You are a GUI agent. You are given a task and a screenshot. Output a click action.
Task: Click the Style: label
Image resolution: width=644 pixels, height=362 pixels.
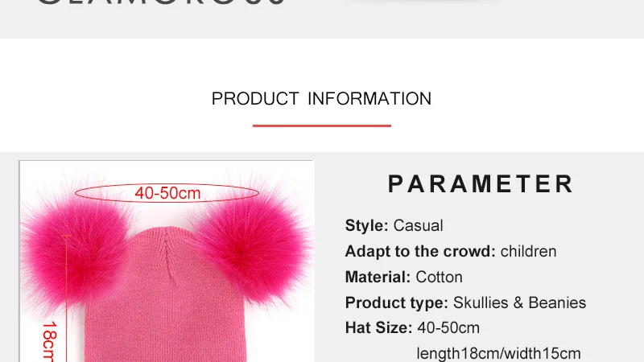tap(366, 226)
